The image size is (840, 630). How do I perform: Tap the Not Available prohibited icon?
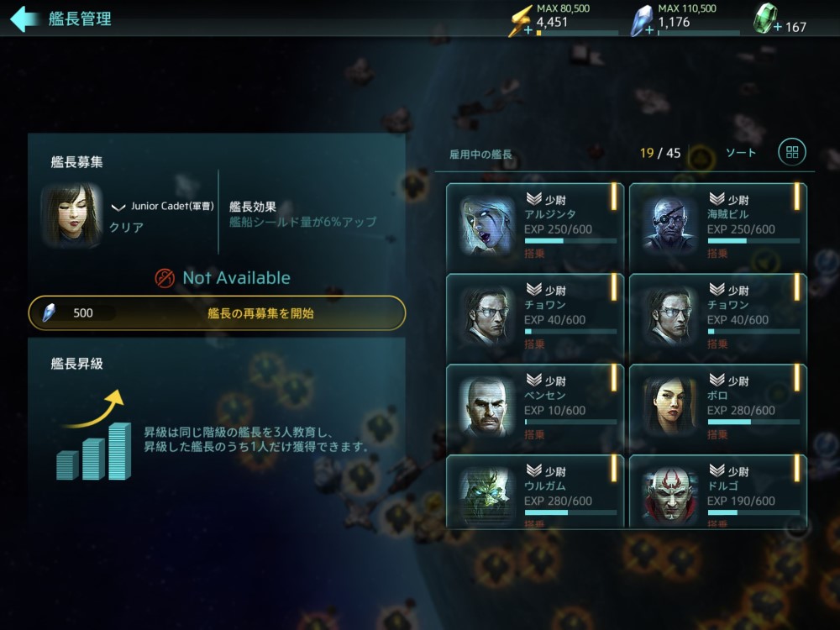click(x=165, y=278)
